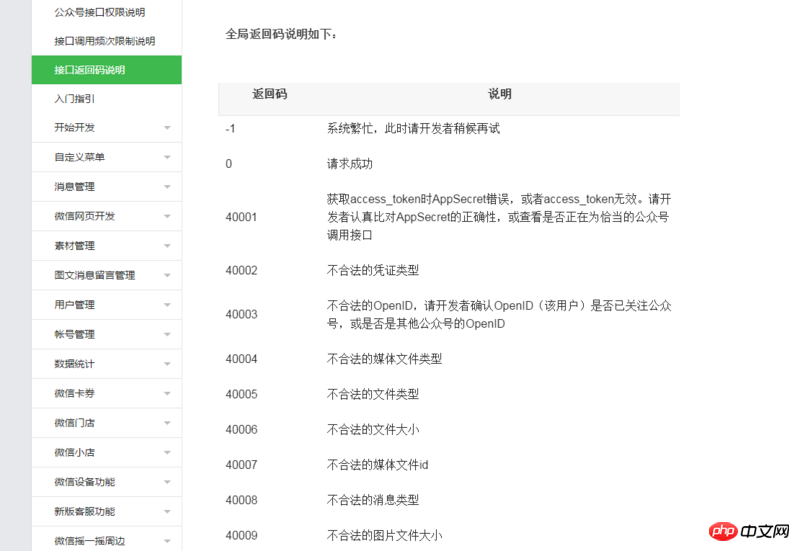This screenshot has width=800, height=551.
Task: Expand 微信卡券 dropdown arrow
Action: pyautogui.click(x=167, y=393)
